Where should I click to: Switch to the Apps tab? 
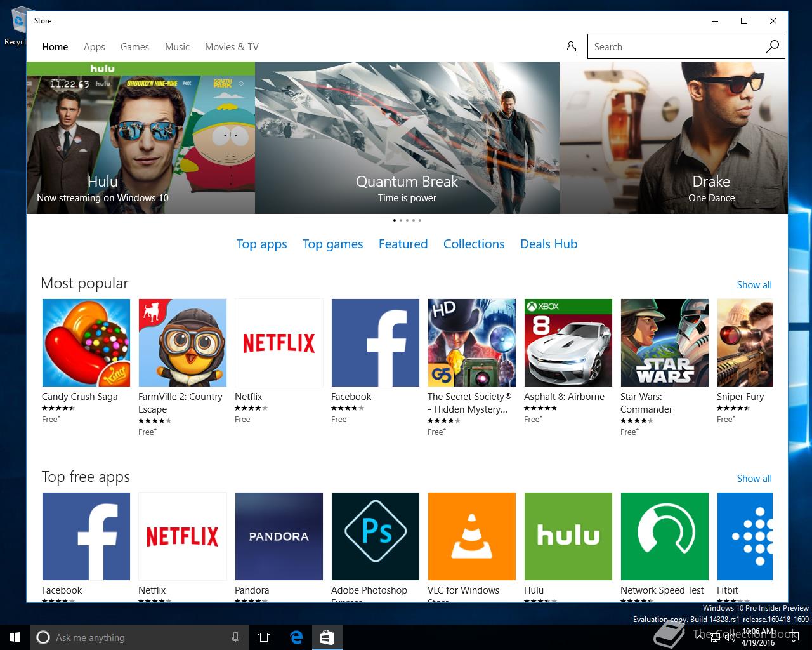(x=95, y=47)
